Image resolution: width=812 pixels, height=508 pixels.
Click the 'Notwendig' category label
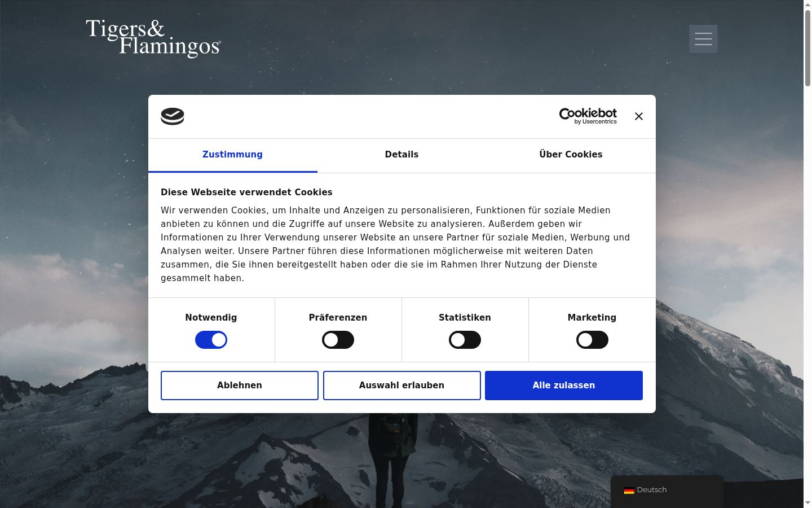211,318
